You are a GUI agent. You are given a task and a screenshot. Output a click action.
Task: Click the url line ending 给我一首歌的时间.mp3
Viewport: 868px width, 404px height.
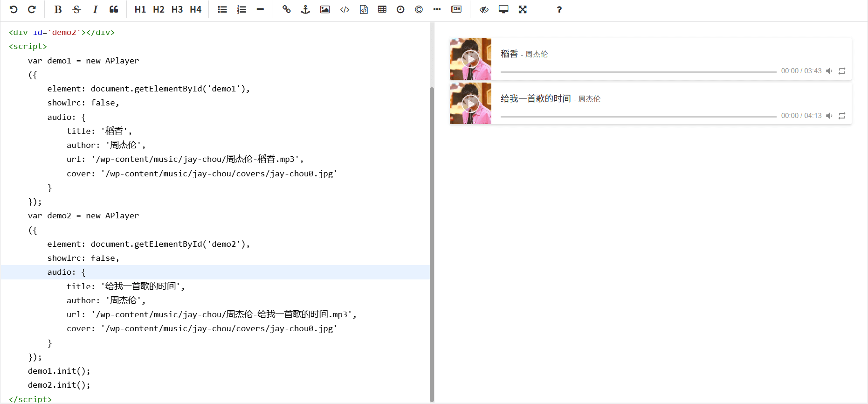click(x=211, y=314)
